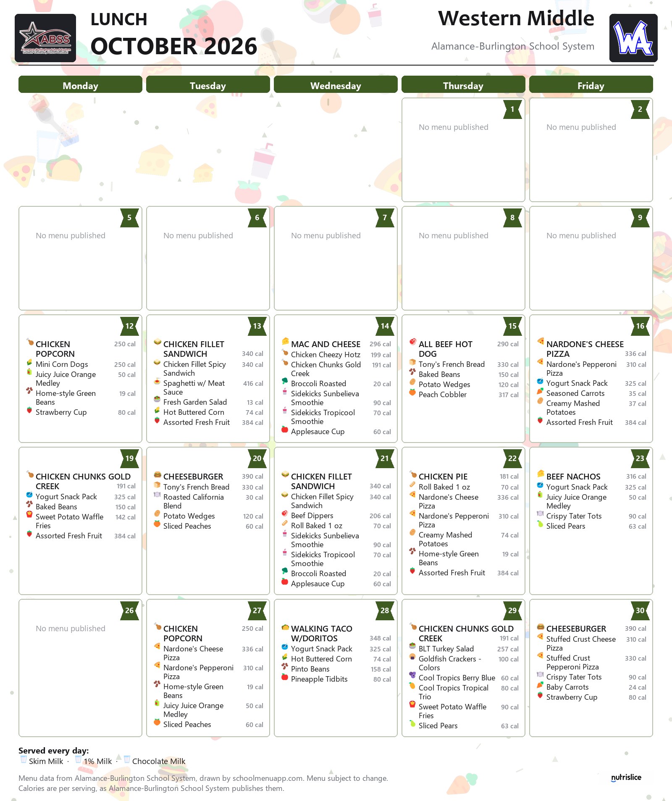
Task: Click the OCTOBER 2026 title
Action: pos(173,46)
